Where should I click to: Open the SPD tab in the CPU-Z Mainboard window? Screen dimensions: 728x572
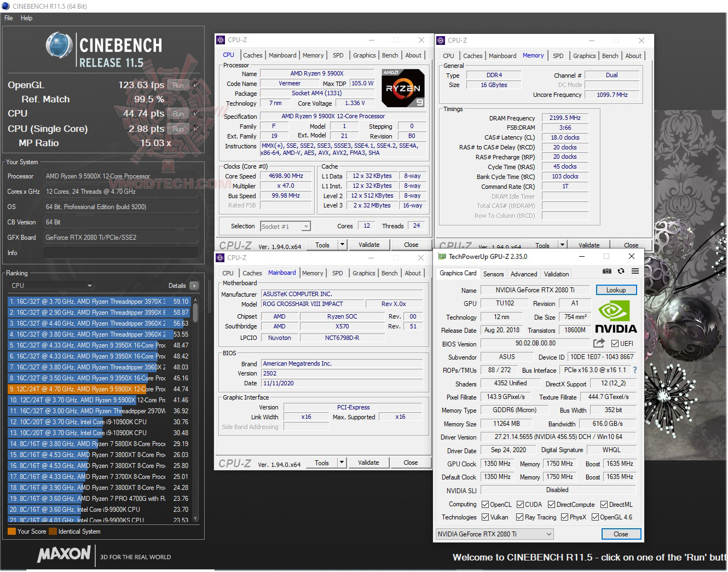(x=338, y=273)
